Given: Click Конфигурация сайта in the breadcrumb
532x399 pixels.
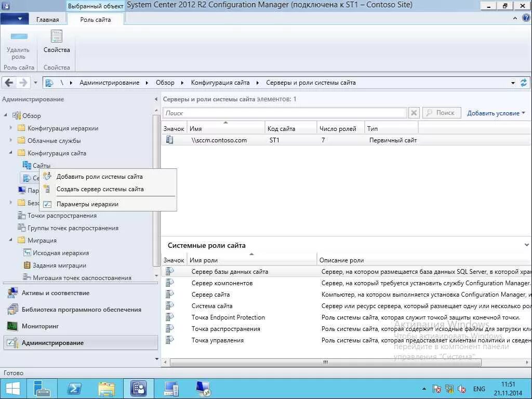Looking at the screenshot, I should pyautogui.click(x=220, y=83).
